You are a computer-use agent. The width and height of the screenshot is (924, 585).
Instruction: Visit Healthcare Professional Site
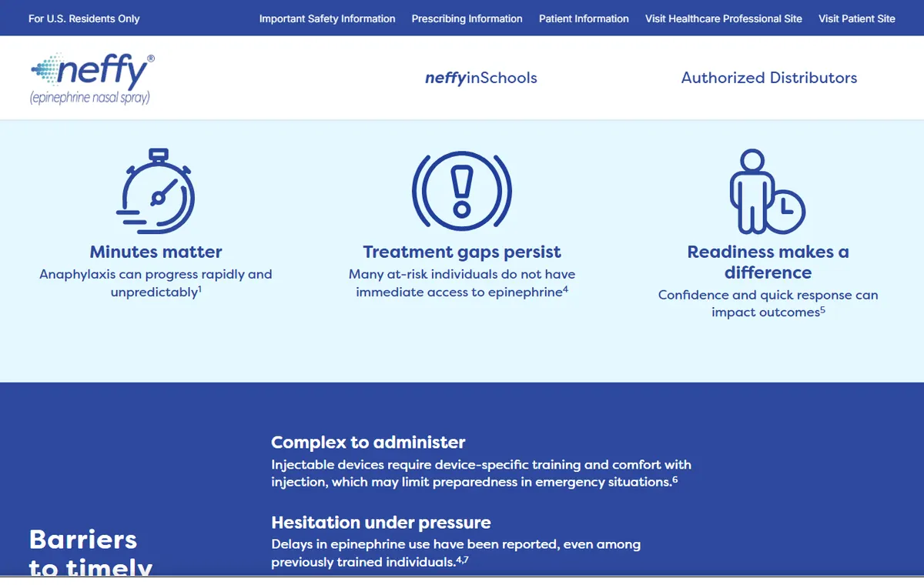click(x=724, y=18)
